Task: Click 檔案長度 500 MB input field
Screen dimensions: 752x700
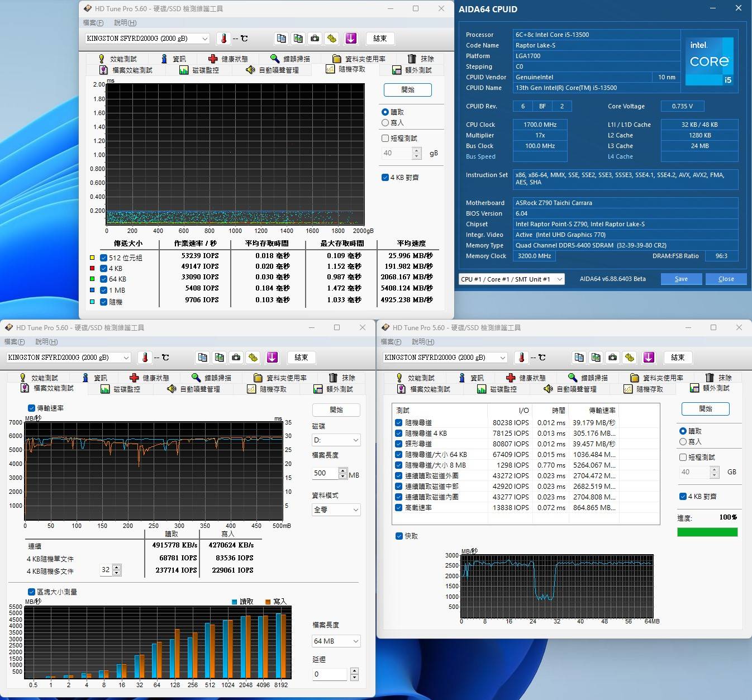Action: click(325, 473)
